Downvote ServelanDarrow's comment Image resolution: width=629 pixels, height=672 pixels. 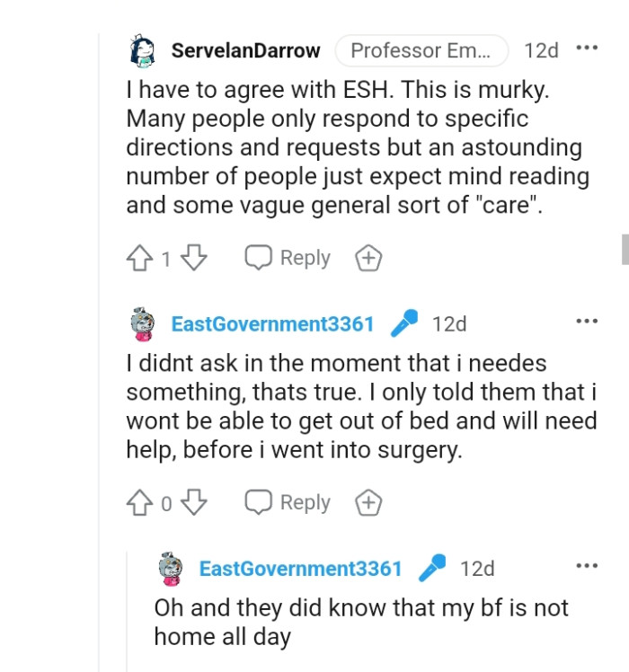[193, 259]
